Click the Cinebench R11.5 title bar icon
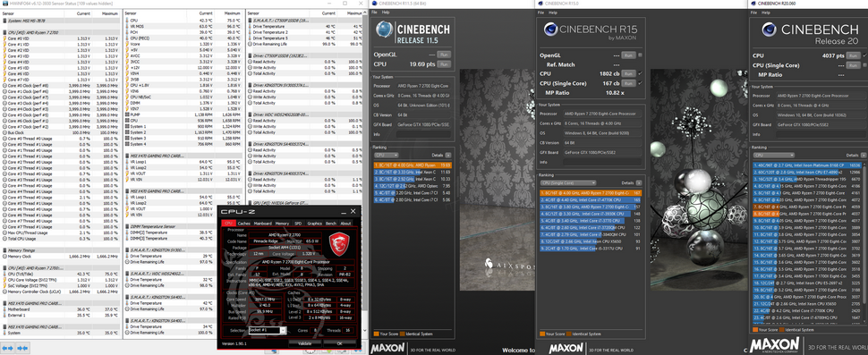The height and width of the screenshot is (355, 868). [x=375, y=4]
